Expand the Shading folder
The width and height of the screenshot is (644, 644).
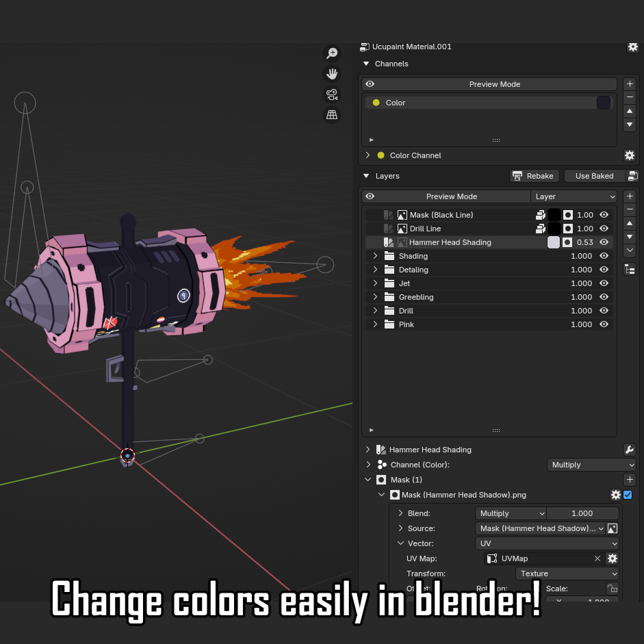375,256
